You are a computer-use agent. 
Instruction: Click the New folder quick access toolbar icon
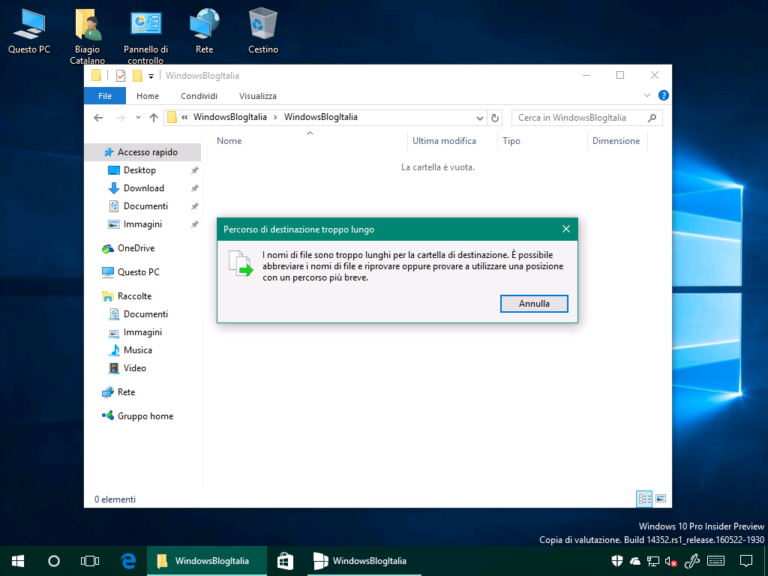(137, 75)
